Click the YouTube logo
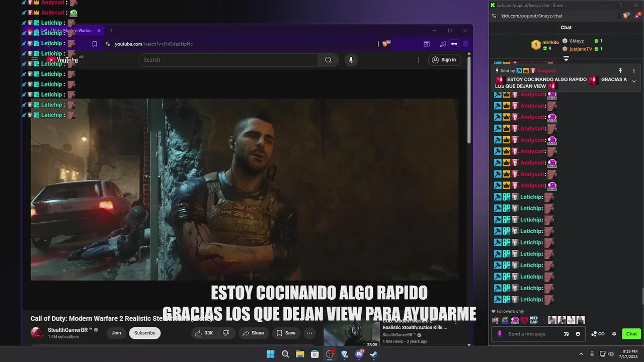This screenshot has width=644, height=362. 62,60
